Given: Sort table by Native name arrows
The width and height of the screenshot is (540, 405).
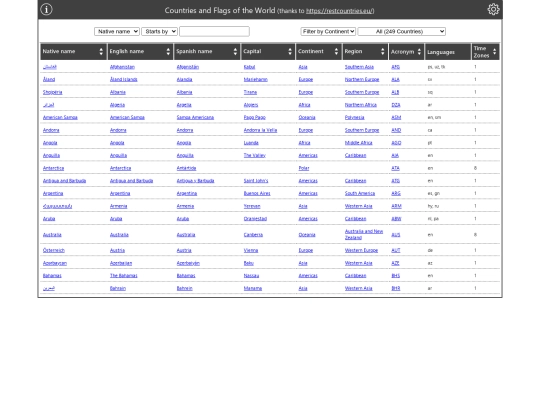Looking at the screenshot, I should point(101,51).
